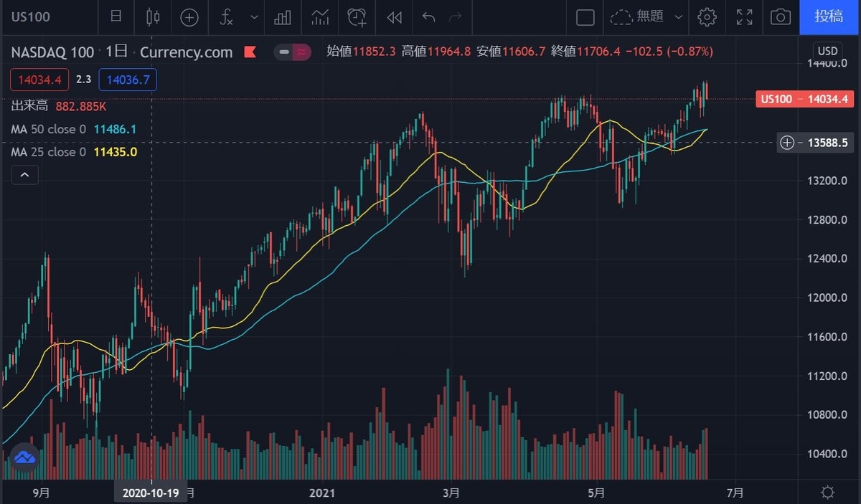
Task: Expand the layout dropdown next to 無題
Action: coord(677,17)
